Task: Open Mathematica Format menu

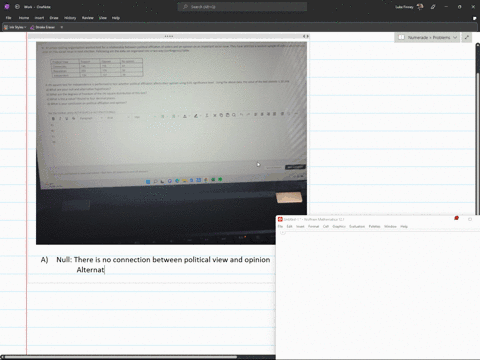Action: [x=313, y=227]
